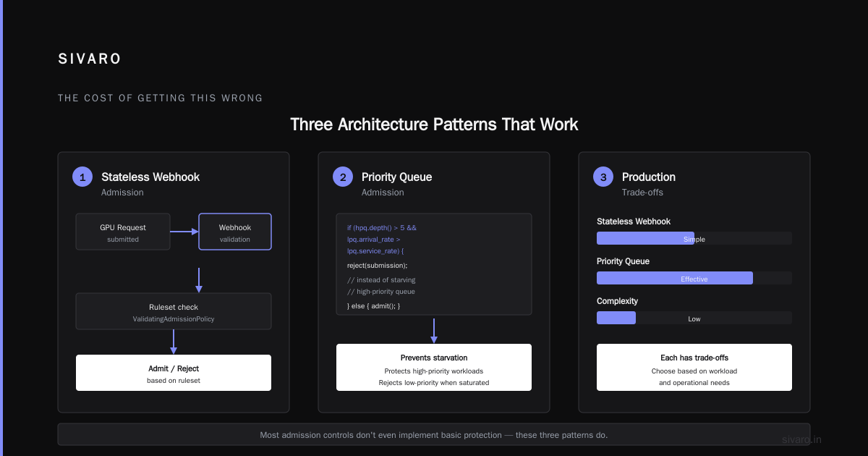868x456 pixels.
Task: Click 'Trade-offs' subtitle under Production
Action: pos(642,193)
